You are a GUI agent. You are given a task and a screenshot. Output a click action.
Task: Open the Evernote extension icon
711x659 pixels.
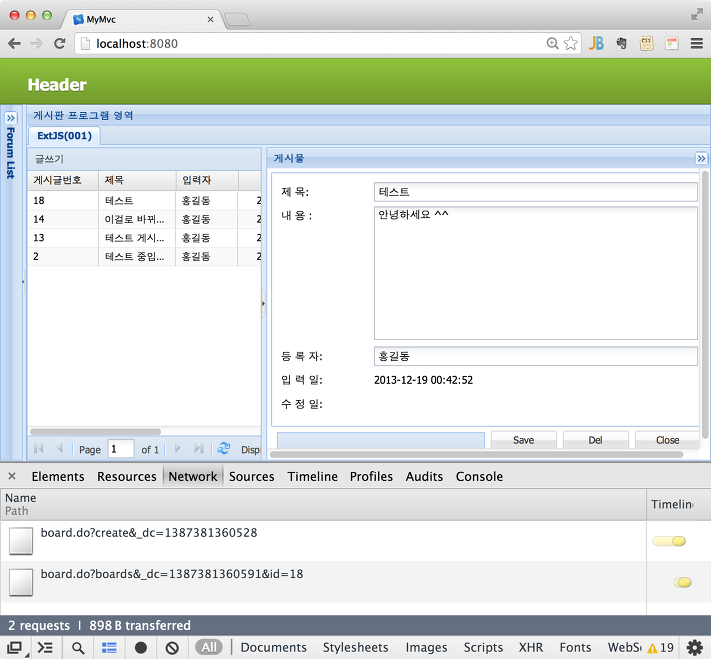[621, 44]
